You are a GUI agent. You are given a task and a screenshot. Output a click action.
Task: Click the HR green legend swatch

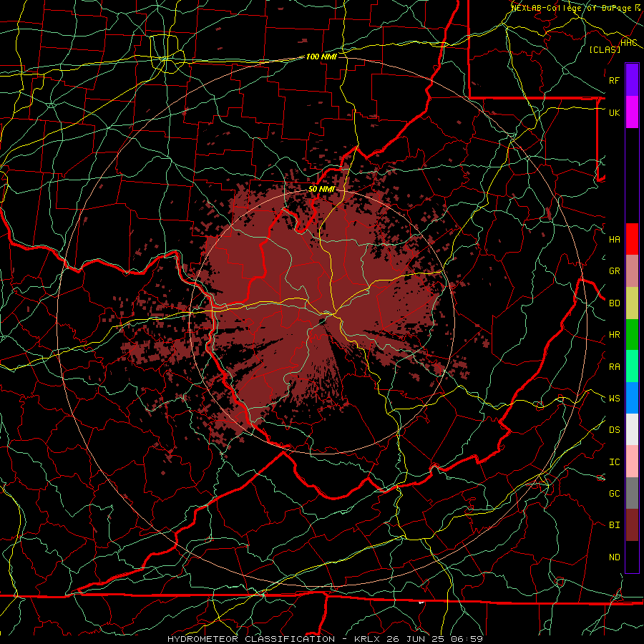632,335
